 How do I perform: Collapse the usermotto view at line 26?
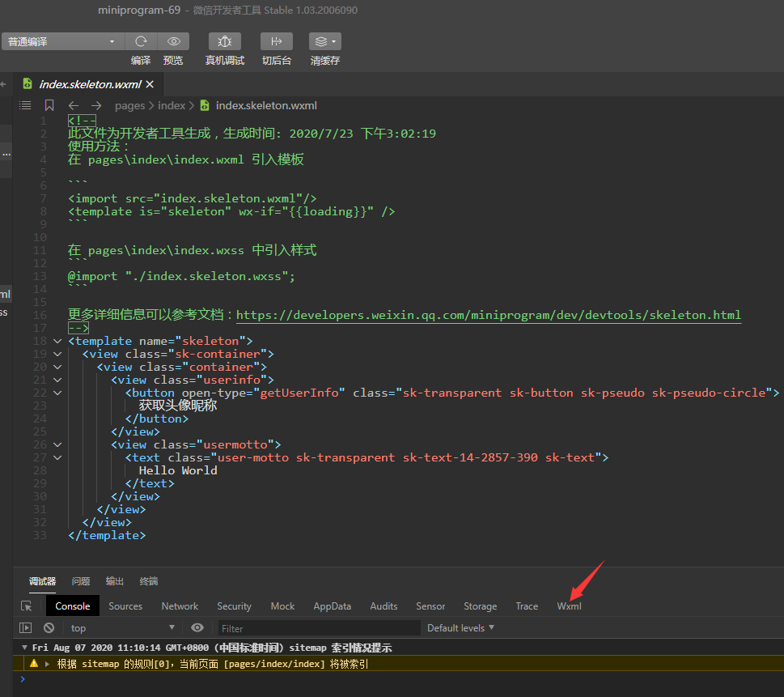[57, 444]
